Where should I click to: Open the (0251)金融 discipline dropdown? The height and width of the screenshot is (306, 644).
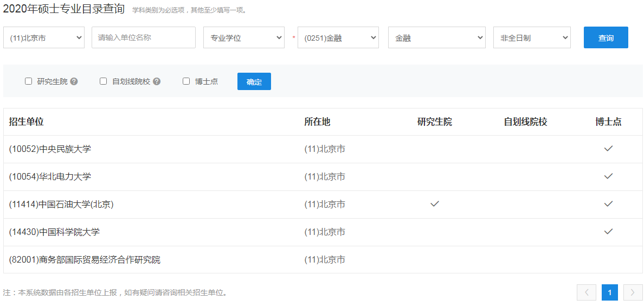[x=338, y=38]
